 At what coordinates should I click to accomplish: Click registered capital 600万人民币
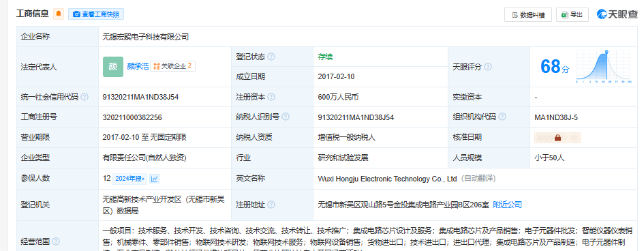(x=338, y=97)
